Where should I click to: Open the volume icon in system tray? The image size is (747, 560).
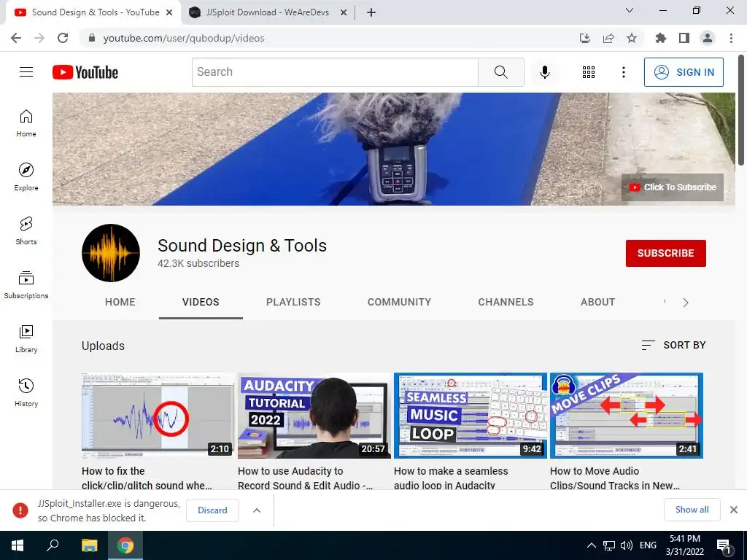pyautogui.click(x=627, y=545)
